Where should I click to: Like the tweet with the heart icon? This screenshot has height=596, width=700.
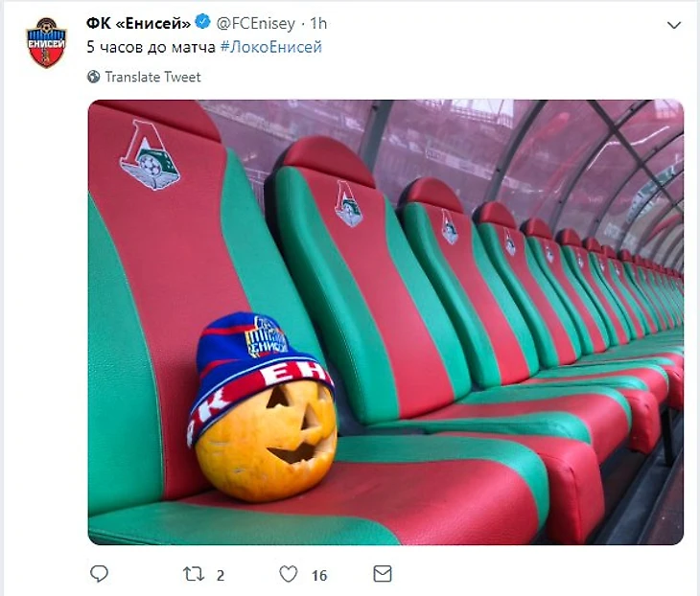[288, 574]
